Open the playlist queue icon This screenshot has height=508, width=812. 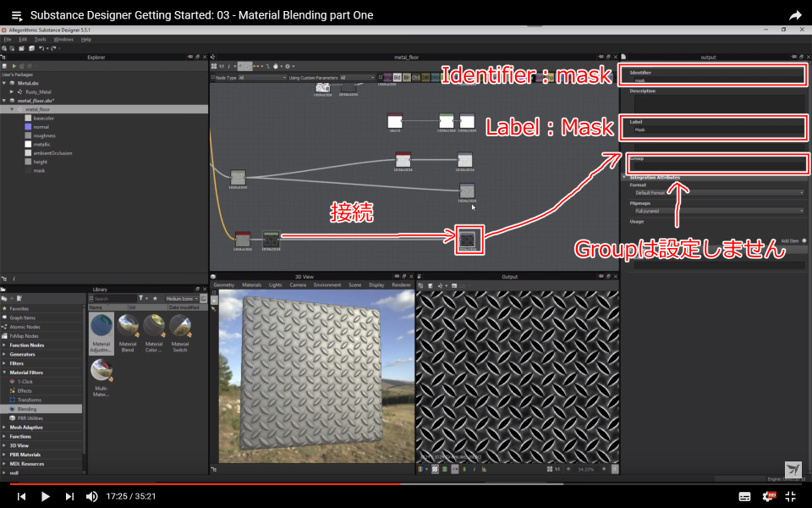[x=17, y=15]
